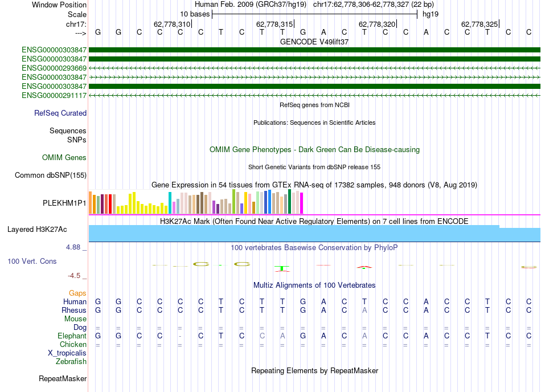Viewport: 541px width, 392px height.
Task: Click the 10 bases scale bar label
Action: click(x=195, y=14)
